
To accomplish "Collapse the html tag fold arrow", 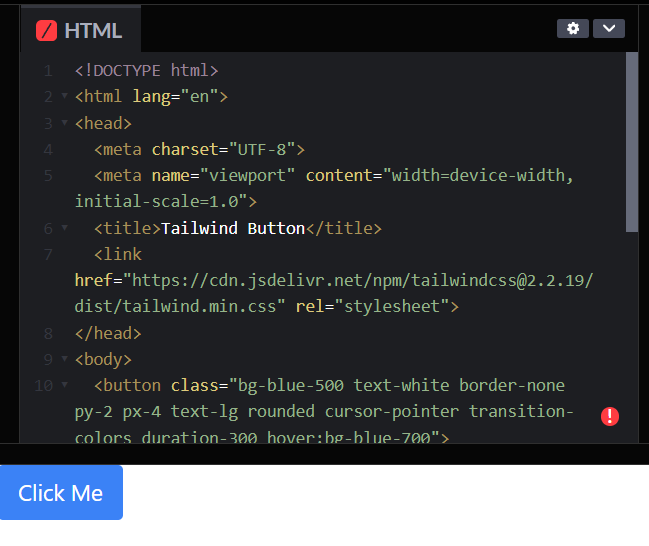I will click(65, 96).
